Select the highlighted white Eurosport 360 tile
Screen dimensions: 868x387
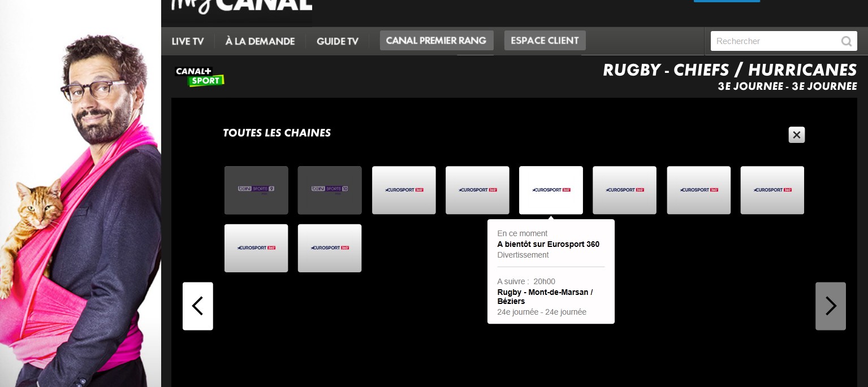551,190
